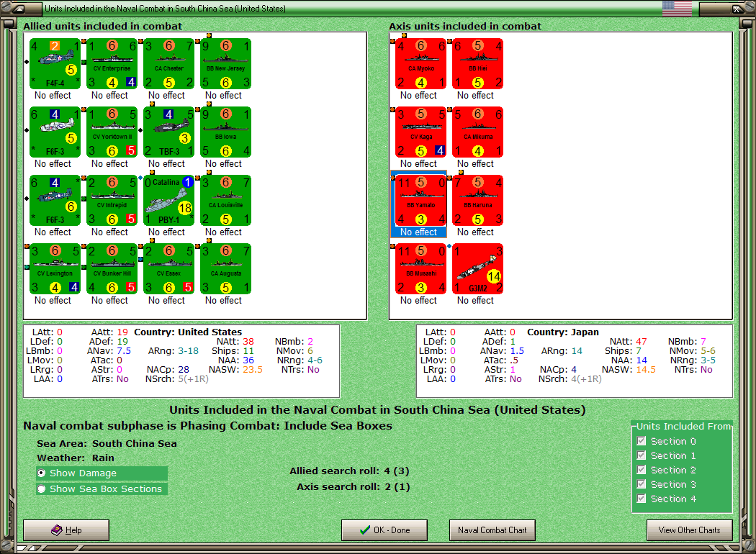The image size is (756, 554).
Task: Close the naval combat units window
Action: click(x=737, y=9)
